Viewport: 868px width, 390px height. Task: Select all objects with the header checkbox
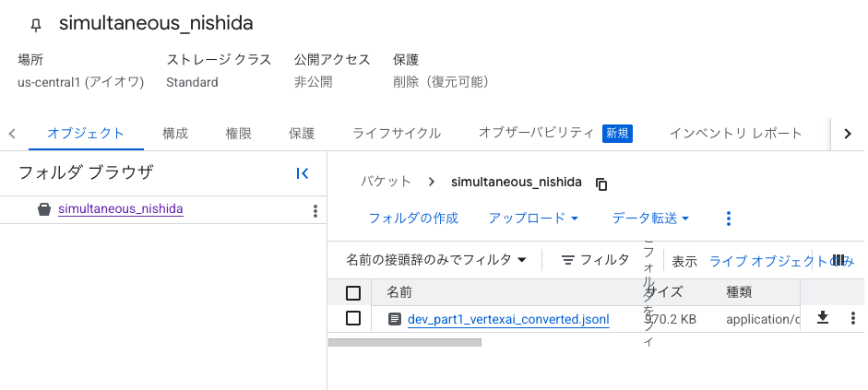[353, 292]
